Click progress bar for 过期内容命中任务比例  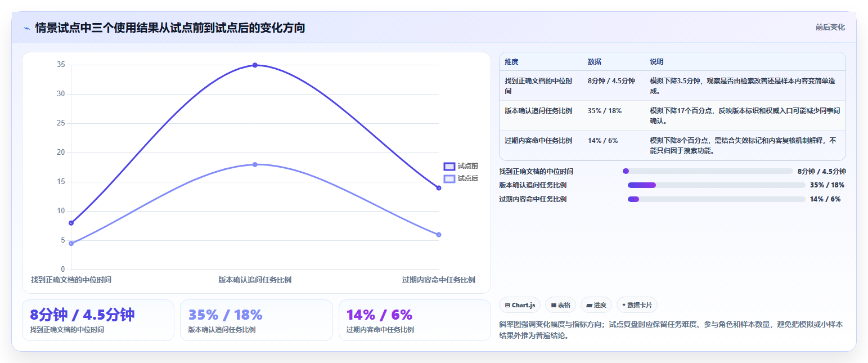717,199
